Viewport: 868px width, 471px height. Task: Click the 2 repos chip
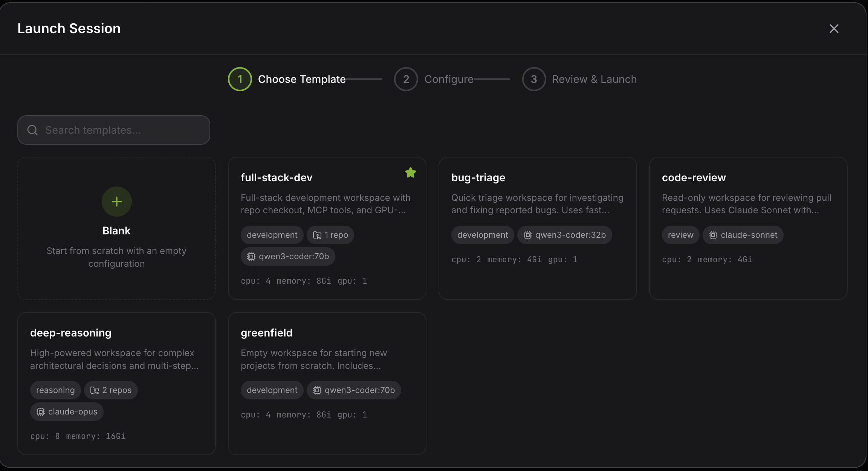111,390
